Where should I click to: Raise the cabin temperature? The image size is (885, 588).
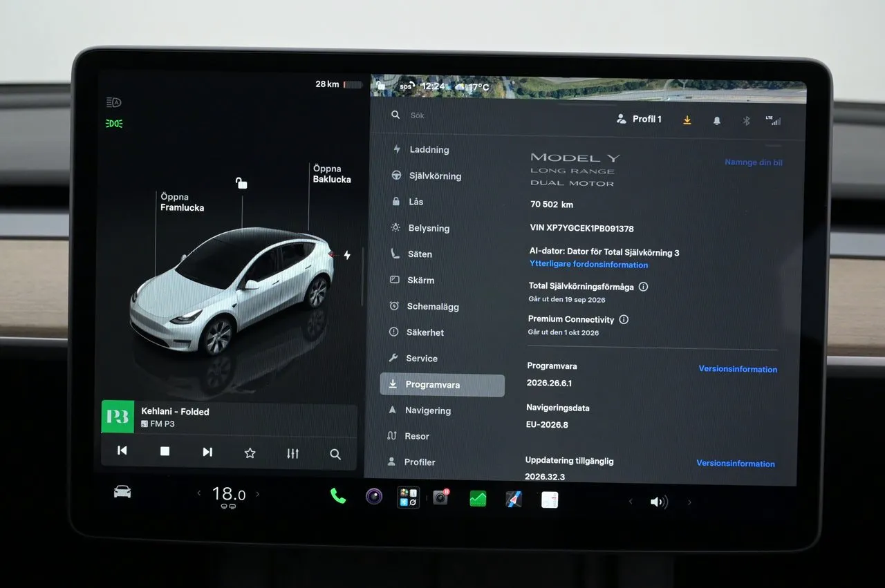(258, 495)
